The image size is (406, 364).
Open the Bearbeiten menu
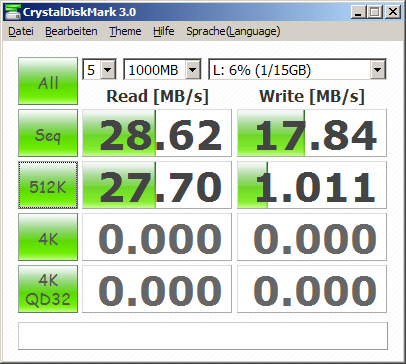pos(71,31)
